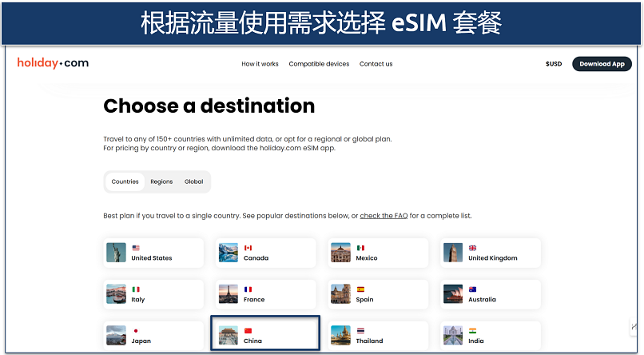
Task: Click the Japanese flag icon
Action: pyautogui.click(x=136, y=331)
